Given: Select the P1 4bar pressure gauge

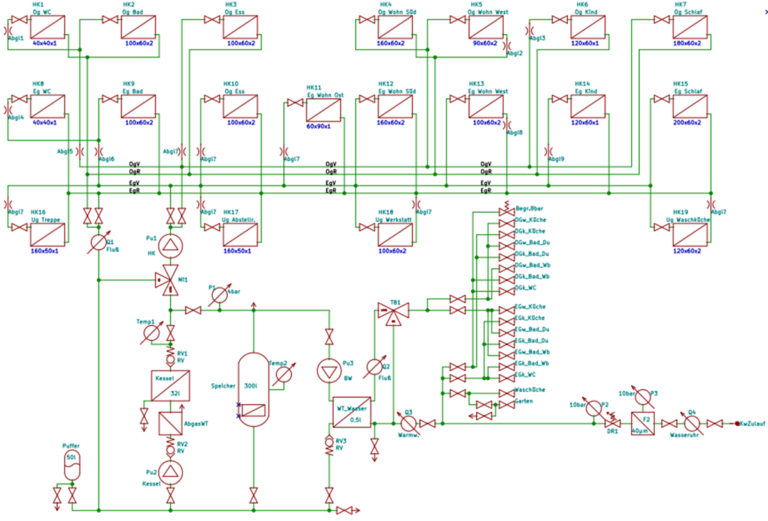Looking at the screenshot, I should [219, 295].
